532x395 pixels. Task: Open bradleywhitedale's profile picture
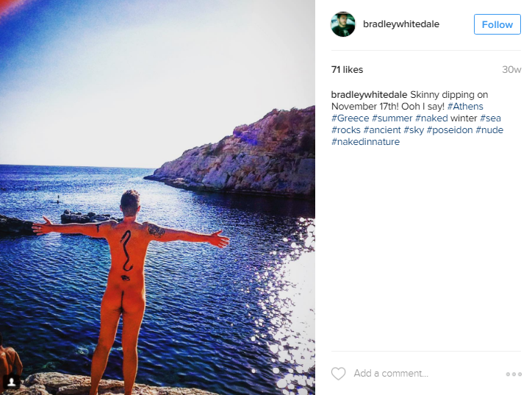343,24
